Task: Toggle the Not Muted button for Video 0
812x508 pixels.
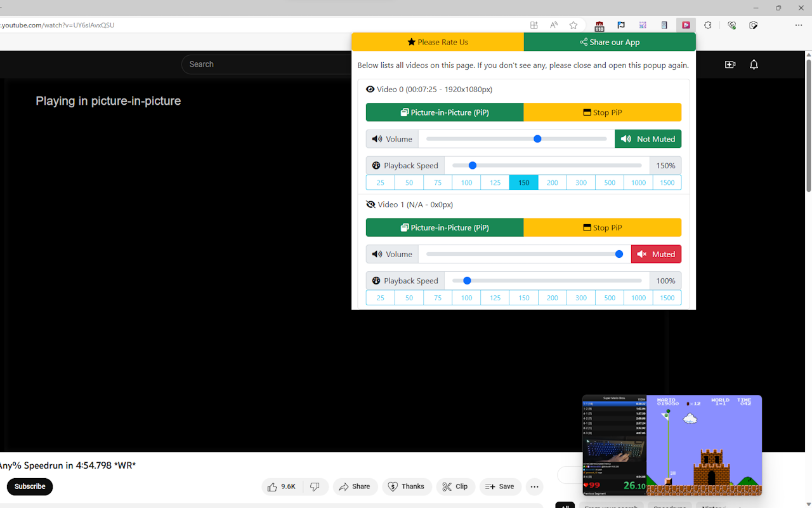Action: click(x=648, y=139)
